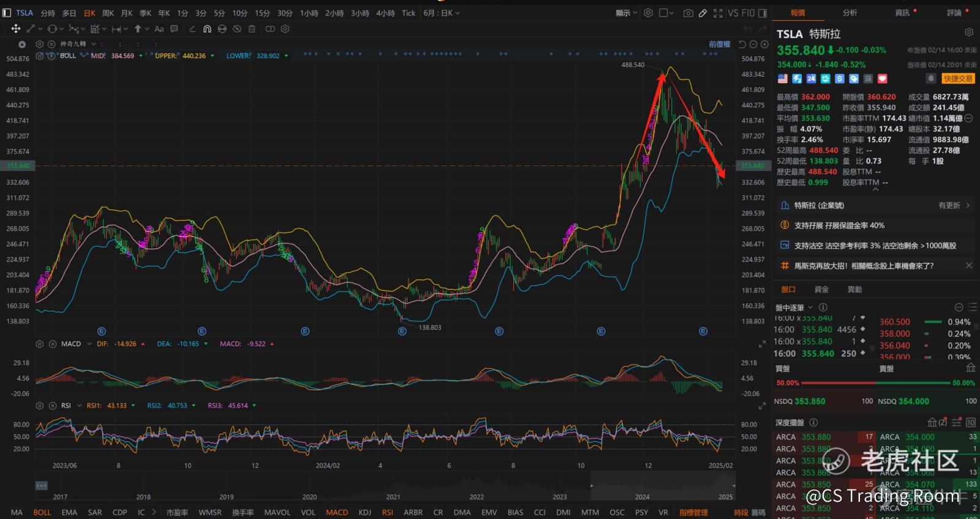Open drawing tool settings gear
This screenshot has height=519, width=980.
click(x=285, y=29)
